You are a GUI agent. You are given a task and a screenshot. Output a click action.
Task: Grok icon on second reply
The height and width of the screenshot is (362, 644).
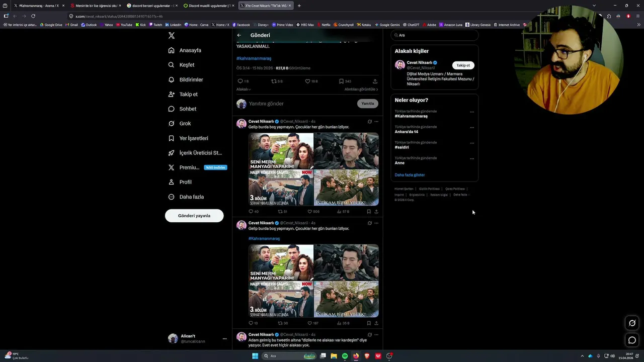369,223
